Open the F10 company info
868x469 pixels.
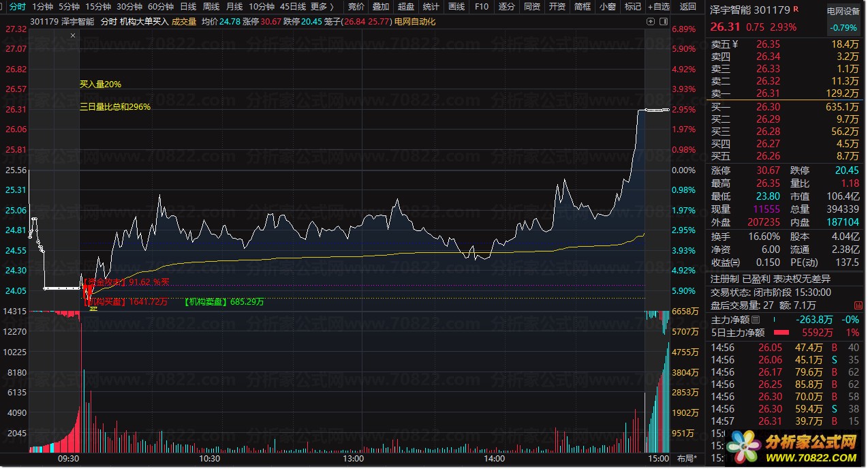tap(482, 7)
